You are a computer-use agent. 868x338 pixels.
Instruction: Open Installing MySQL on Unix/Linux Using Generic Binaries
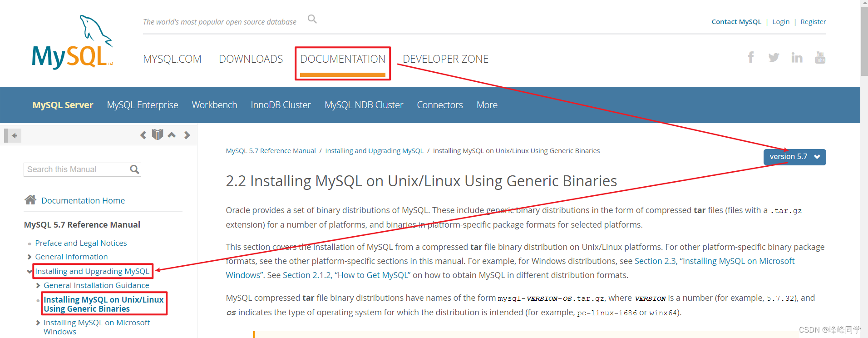(x=104, y=304)
